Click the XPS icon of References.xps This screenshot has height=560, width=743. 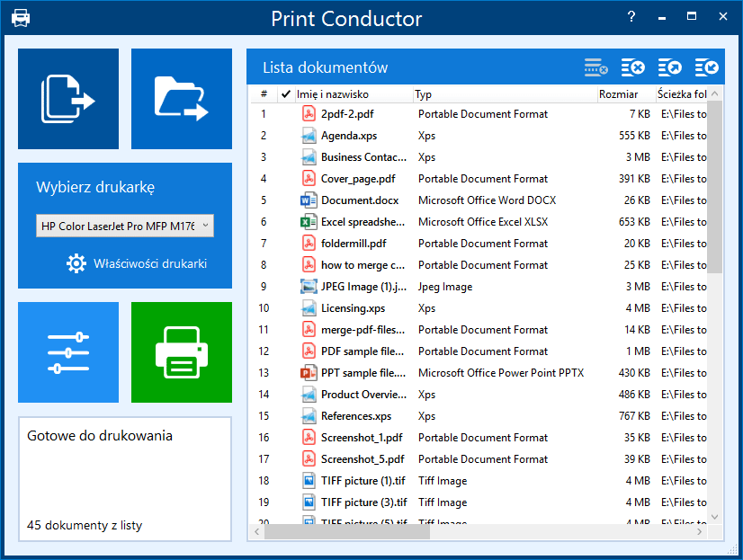click(309, 416)
